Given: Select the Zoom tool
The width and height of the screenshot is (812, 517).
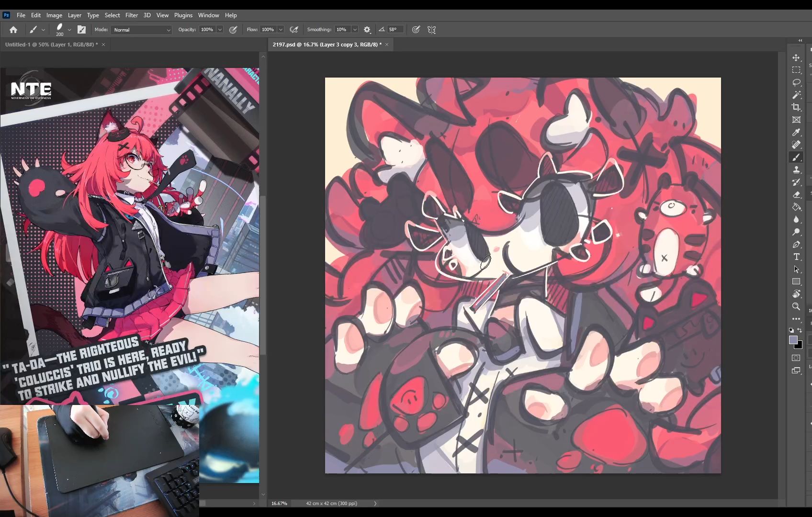Looking at the screenshot, I should click(x=796, y=306).
